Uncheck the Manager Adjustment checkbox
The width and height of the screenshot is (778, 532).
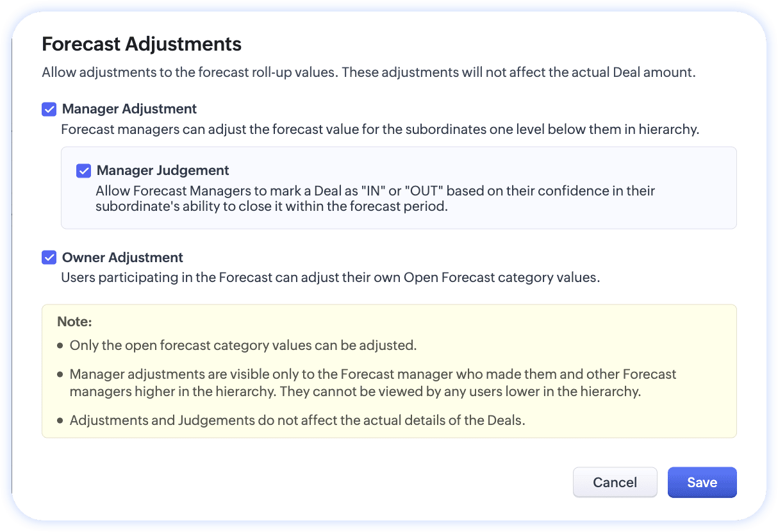pyautogui.click(x=49, y=109)
